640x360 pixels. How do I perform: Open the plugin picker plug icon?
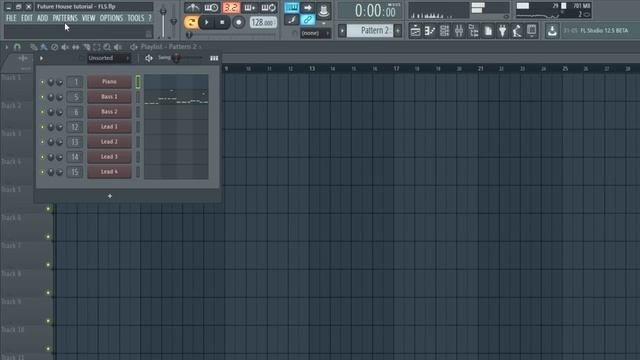(502, 31)
